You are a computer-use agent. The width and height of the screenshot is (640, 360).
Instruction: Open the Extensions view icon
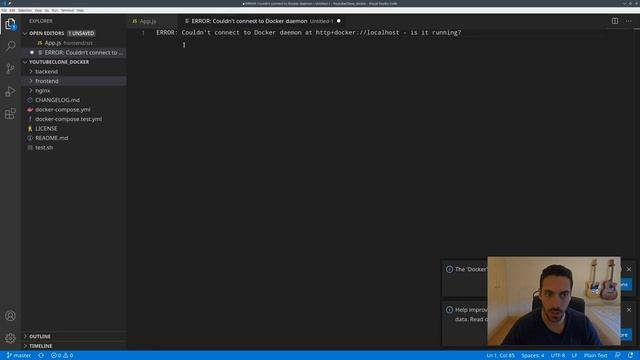(10, 113)
